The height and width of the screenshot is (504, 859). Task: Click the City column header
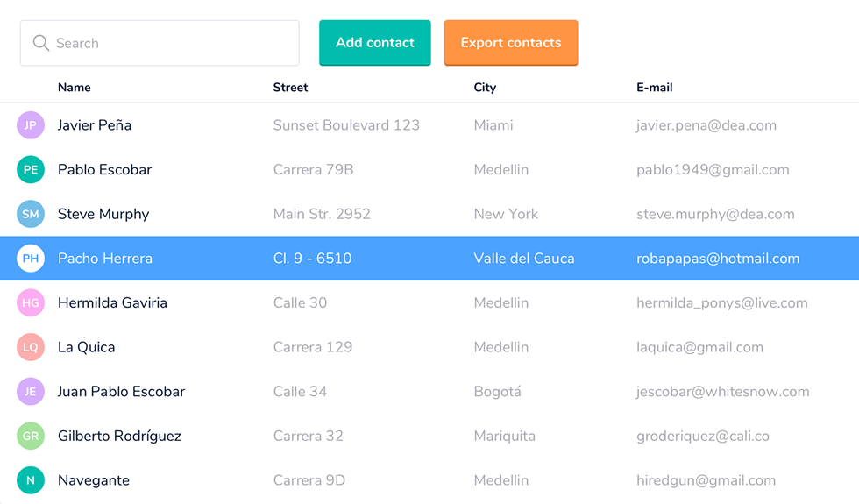coord(485,88)
